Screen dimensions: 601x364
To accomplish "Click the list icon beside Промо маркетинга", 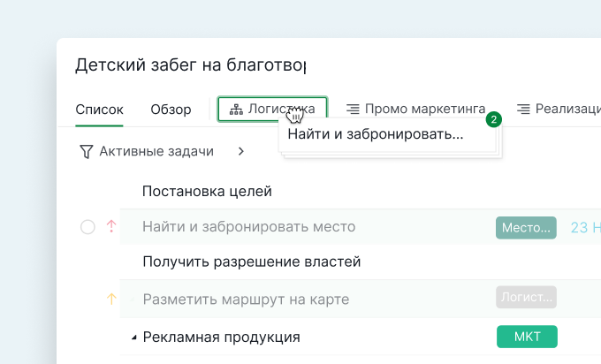I will 353,110.
